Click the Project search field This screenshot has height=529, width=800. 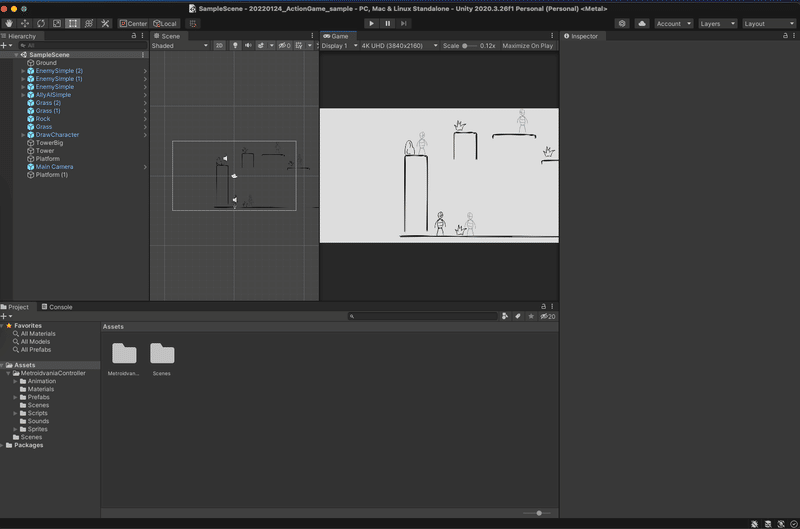(422, 316)
